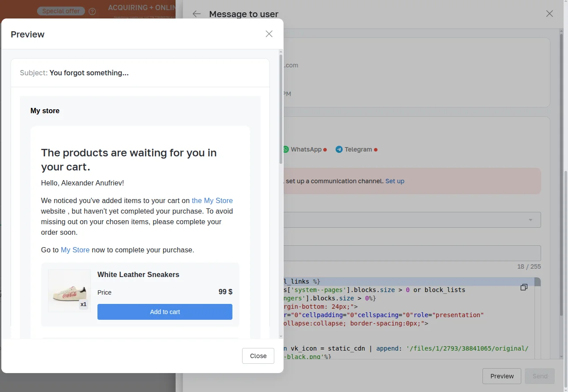
Task: Add White Leather Sneakers to cart
Action: 165,312
